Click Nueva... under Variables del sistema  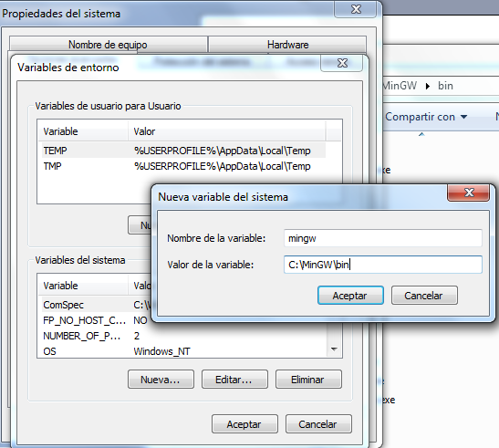[161, 380]
